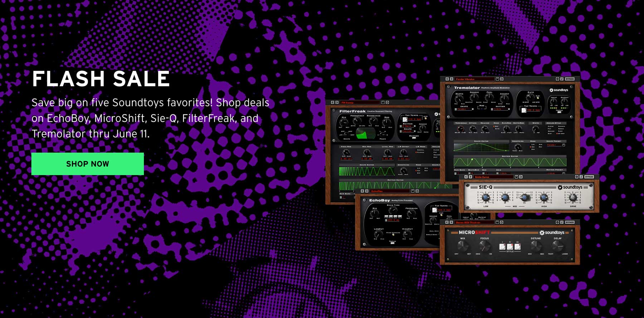Go to previous preset in FilterFreak
This screenshot has width=644, height=318.
[x=333, y=103]
